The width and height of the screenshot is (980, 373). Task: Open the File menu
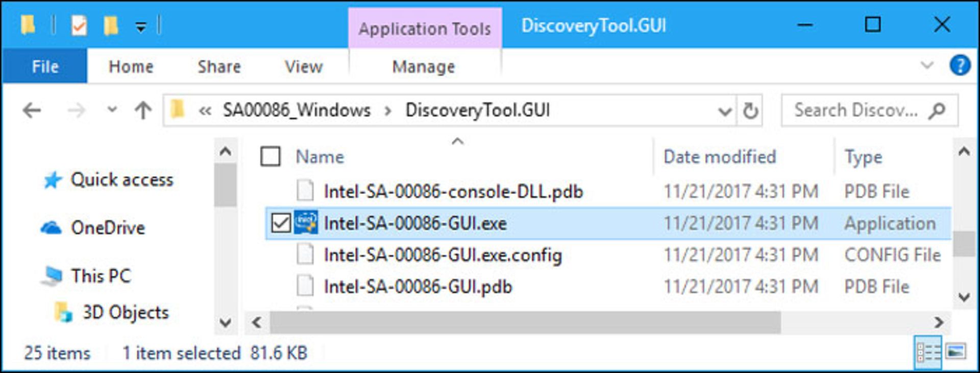click(x=45, y=66)
